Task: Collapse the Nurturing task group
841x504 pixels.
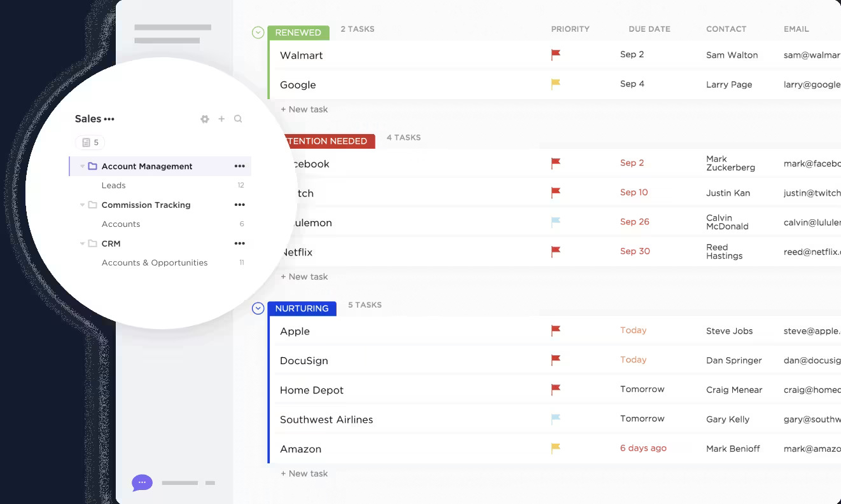Action: pos(258,308)
